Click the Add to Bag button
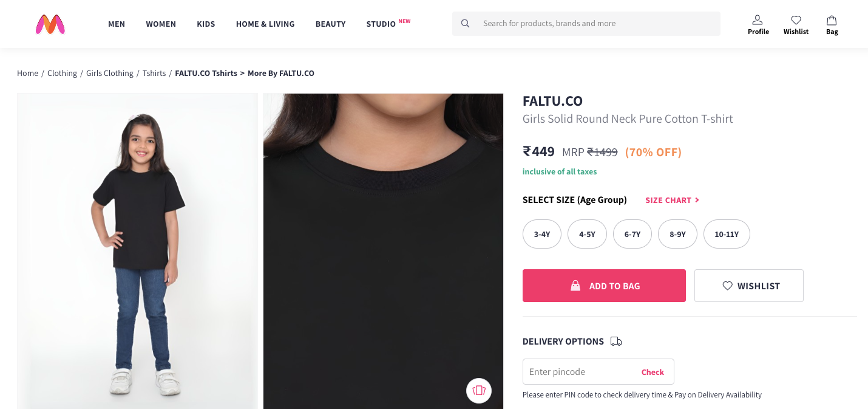Viewport: 868px width, 409px height. 604,286
